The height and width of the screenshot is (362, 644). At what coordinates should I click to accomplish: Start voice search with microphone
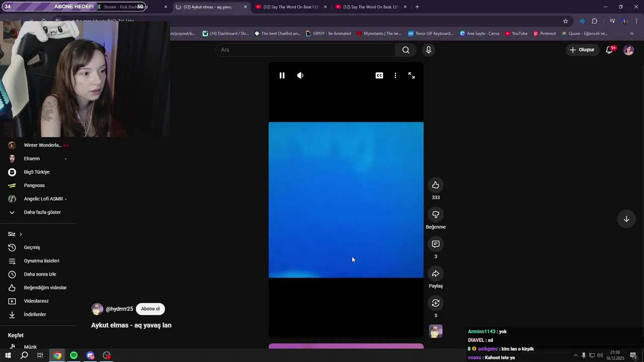(x=429, y=50)
